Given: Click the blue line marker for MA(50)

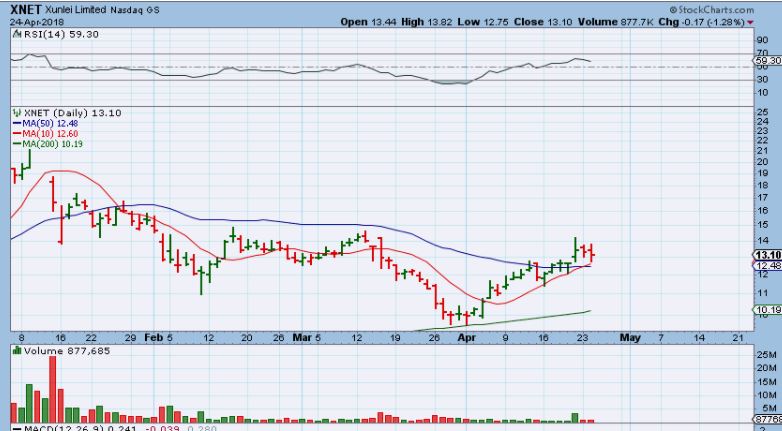Looking at the screenshot, I should click(17, 123).
